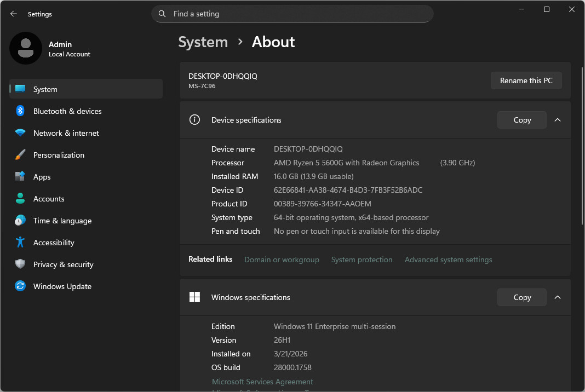Click the Apps icon in sidebar

click(x=20, y=176)
